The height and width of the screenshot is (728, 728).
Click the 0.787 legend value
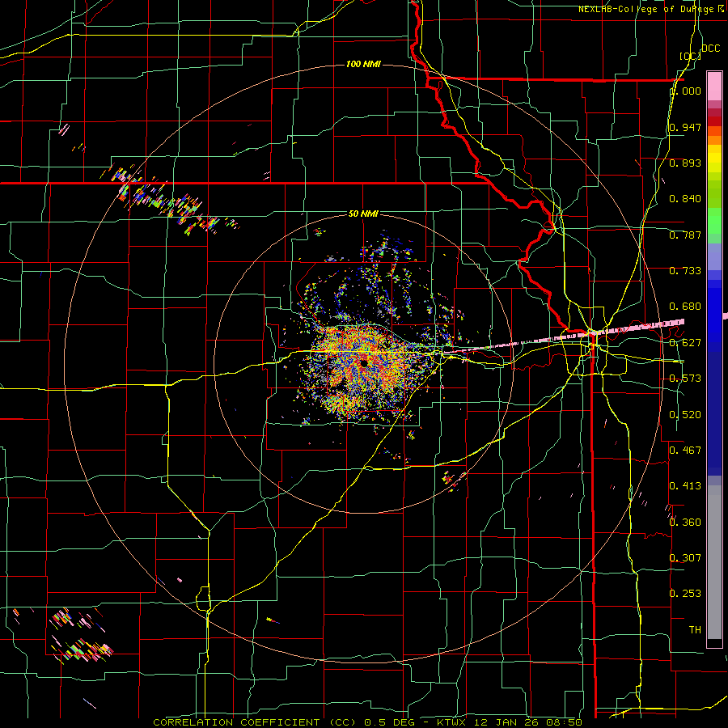[685, 235]
